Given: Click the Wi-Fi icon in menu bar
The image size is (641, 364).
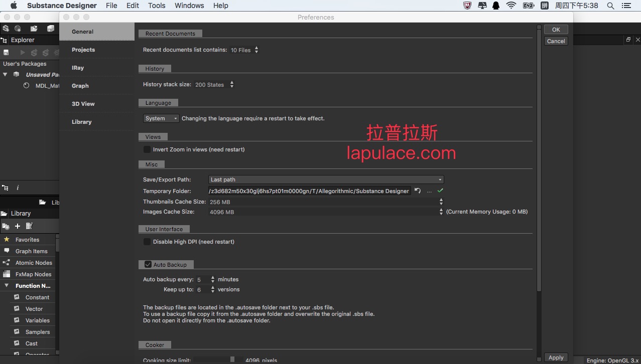Looking at the screenshot, I should (511, 6).
